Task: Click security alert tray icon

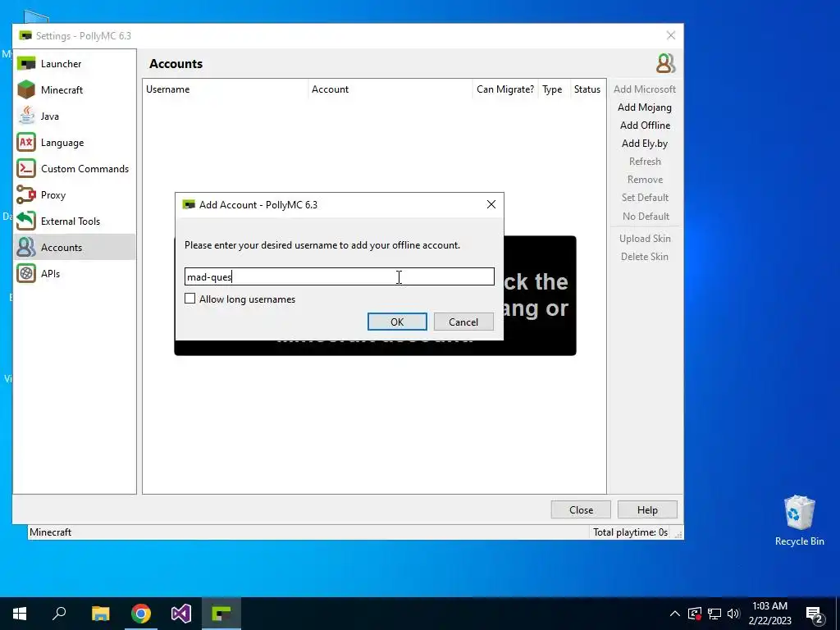Action: (695, 614)
